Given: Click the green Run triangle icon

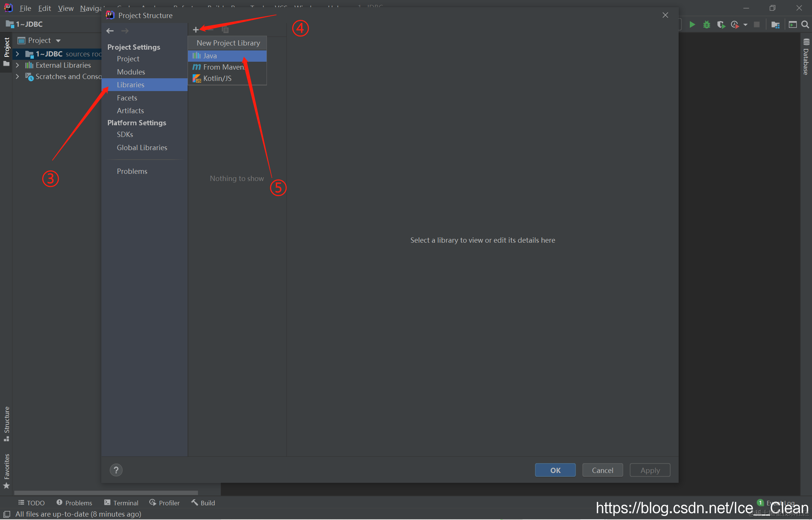Looking at the screenshot, I should [692, 25].
